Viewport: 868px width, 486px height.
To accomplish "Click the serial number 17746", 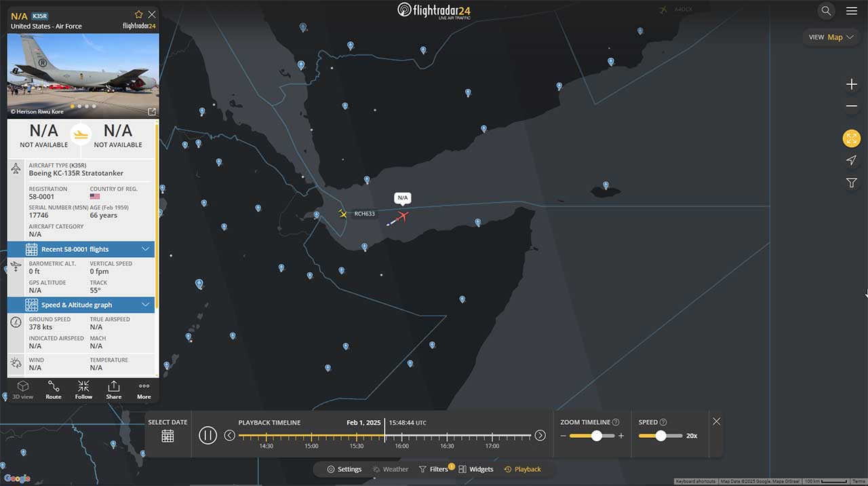I will coord(39,215).
